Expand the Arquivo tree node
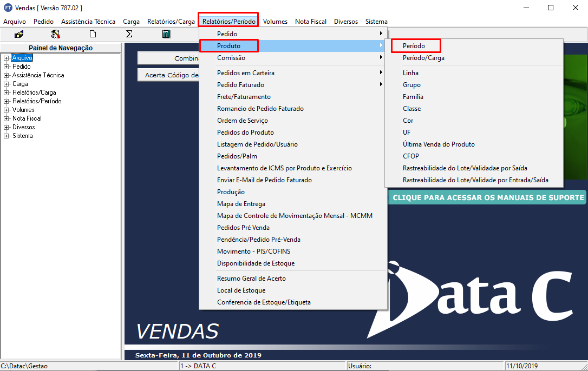 (6, 58)
